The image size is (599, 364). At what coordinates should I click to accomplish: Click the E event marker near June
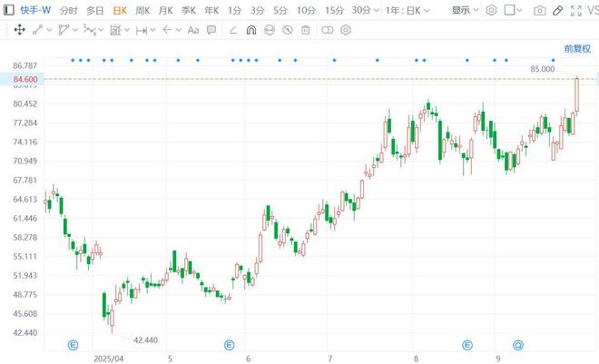pos(229,345)
